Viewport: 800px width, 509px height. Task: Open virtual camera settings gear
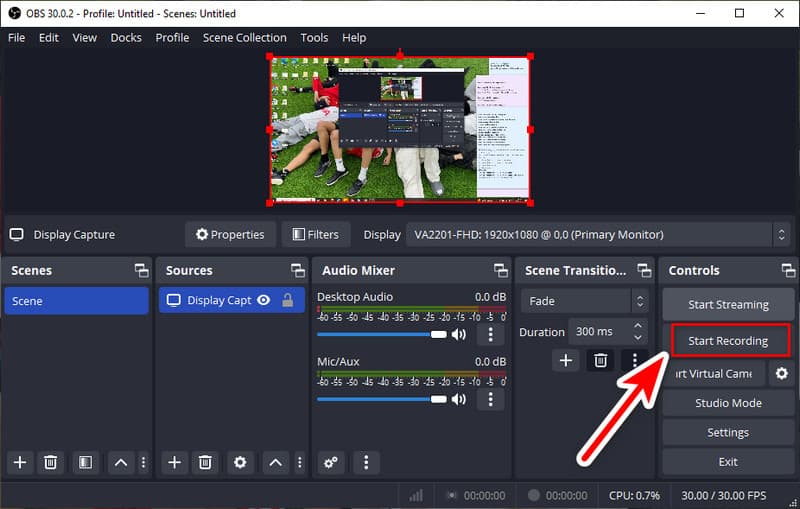(782, 373)
